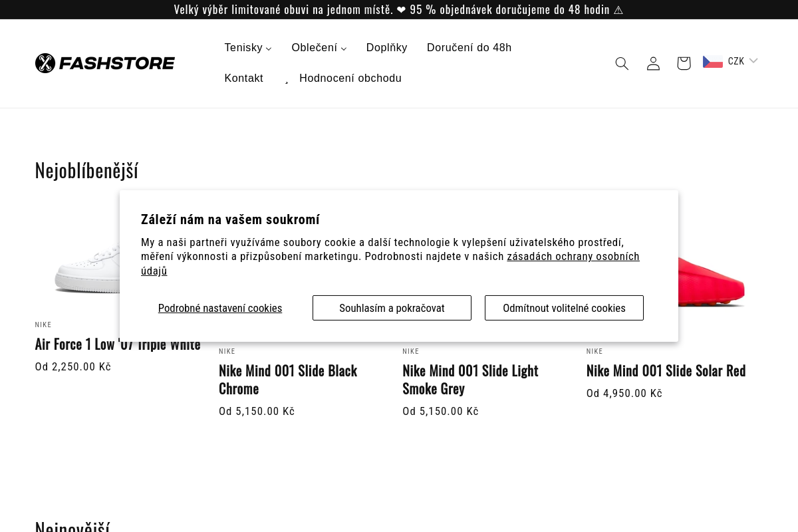798x532 pixels.
Task: Click the Nejoblíbenější heading
Action: pyautogui.click(x=86, y=171)
